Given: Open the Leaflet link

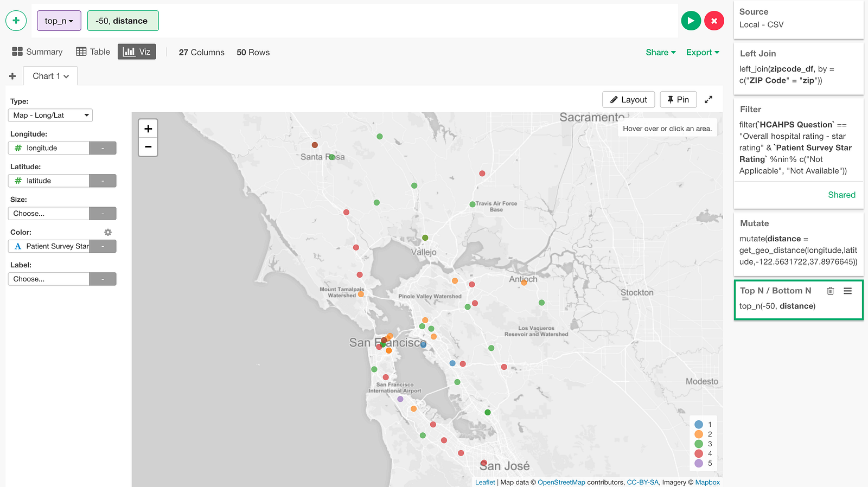Looking at the screenshot, I should 485,482.
